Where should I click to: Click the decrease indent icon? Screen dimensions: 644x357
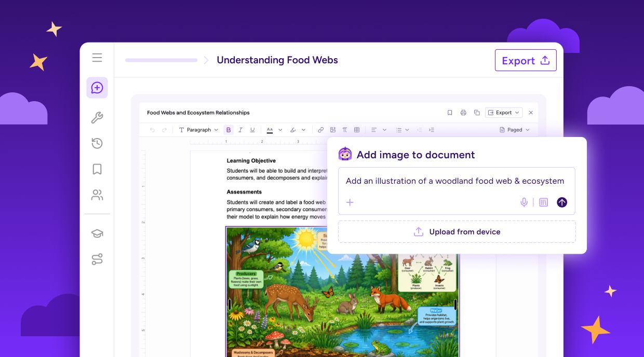tap(419, 130)
